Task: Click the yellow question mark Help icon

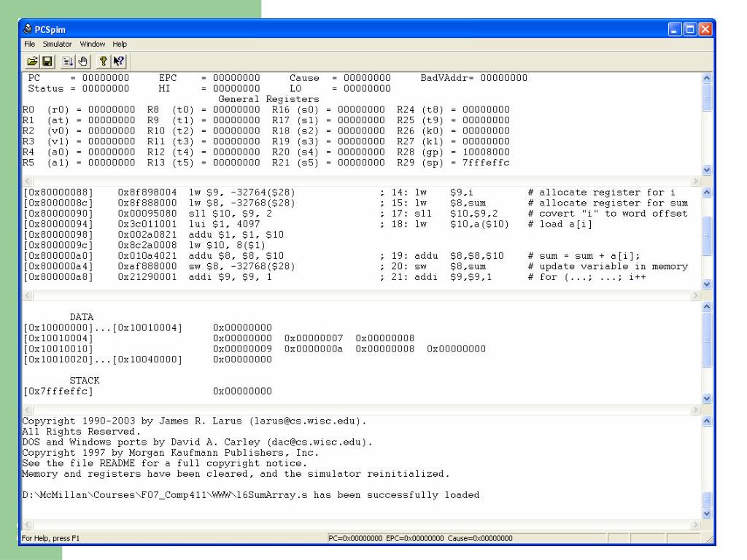Action: (103, 61)
